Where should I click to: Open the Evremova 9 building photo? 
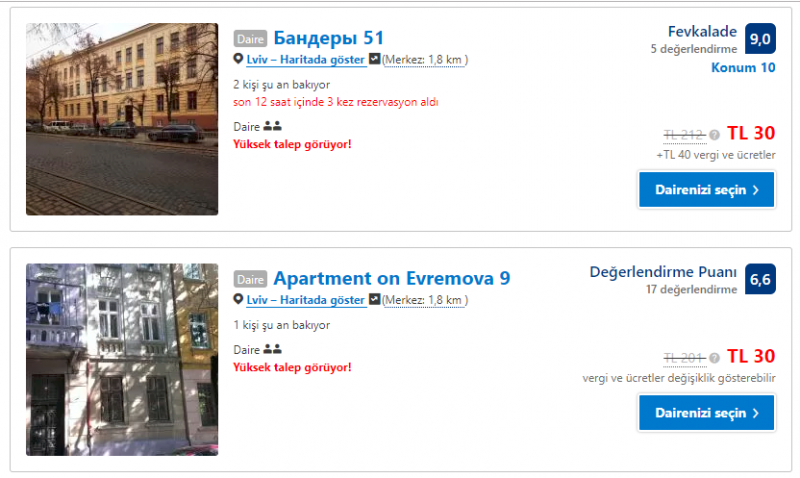click(122, 359)
